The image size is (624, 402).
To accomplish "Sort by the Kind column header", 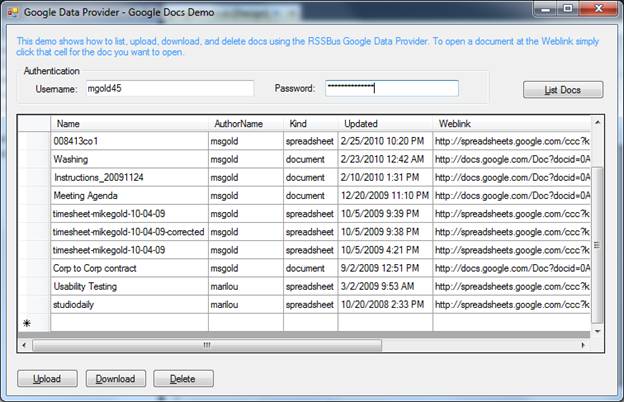I will point(310,124).
